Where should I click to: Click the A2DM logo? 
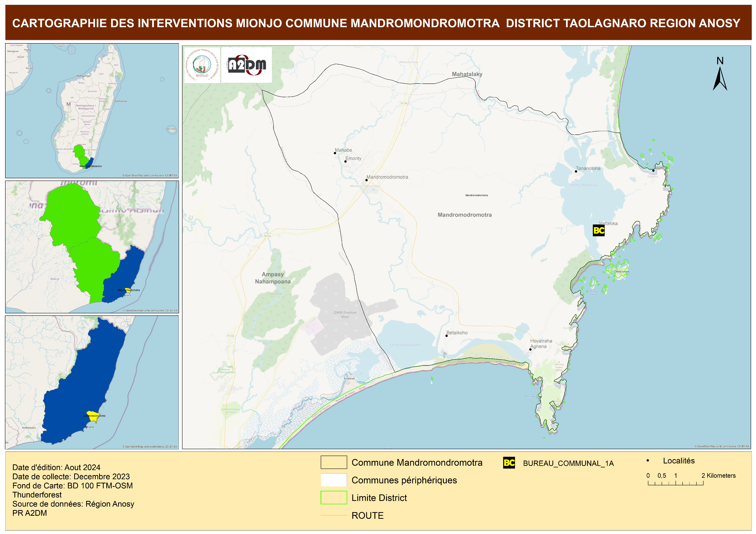pos(247,65)
